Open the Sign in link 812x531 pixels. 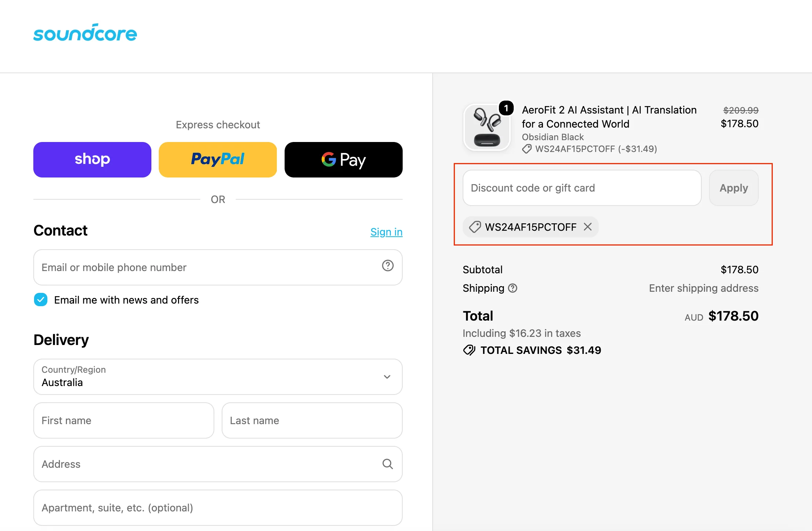[386, 232]
